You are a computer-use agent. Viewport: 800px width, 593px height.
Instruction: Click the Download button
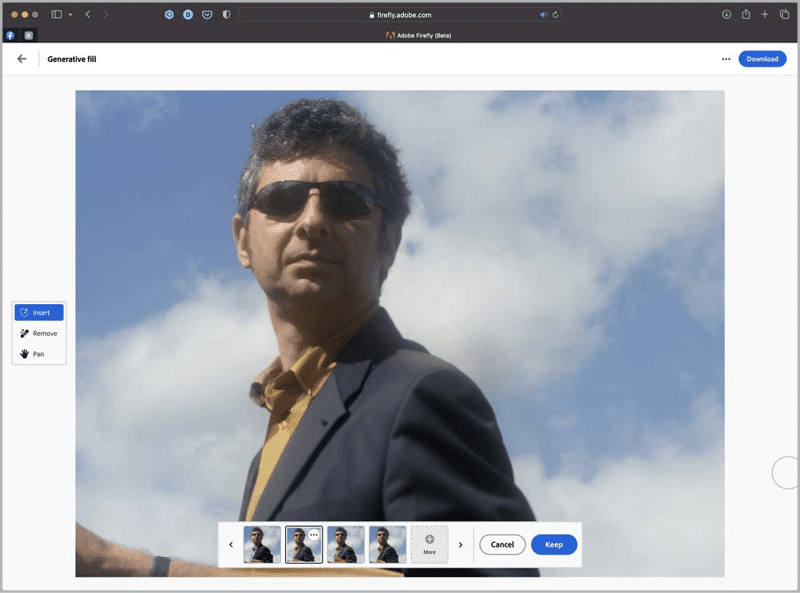[x=762, y=59]
